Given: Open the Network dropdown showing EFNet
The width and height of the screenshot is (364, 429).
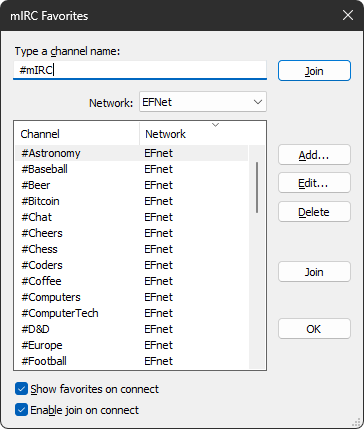Looking at the screenshot, I should point(203,102).
